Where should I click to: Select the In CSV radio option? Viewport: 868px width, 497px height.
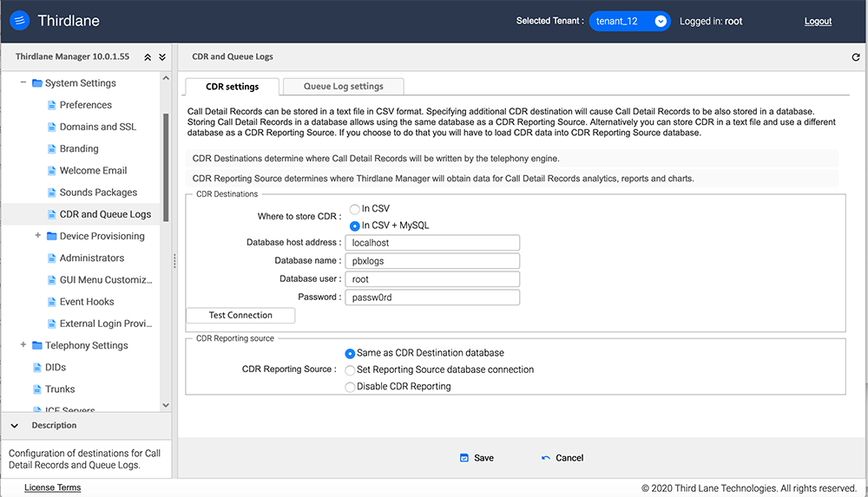point(354,209)
